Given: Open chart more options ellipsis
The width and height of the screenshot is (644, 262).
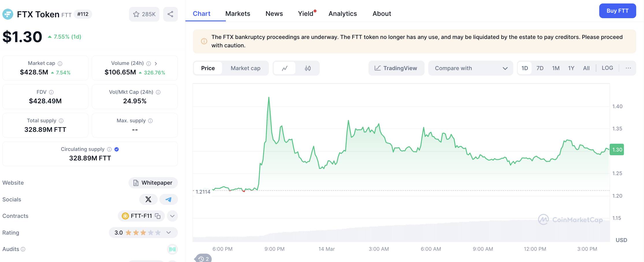Looking at the screenshot, I should pos(628,68).
